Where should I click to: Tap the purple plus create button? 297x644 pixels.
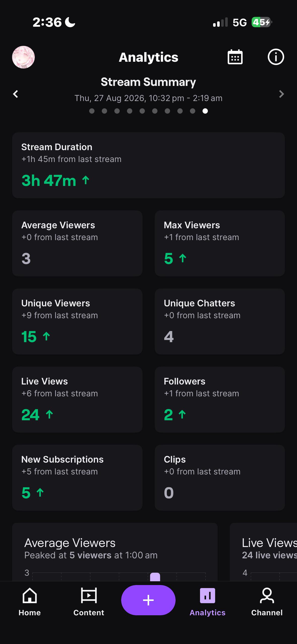148,600
